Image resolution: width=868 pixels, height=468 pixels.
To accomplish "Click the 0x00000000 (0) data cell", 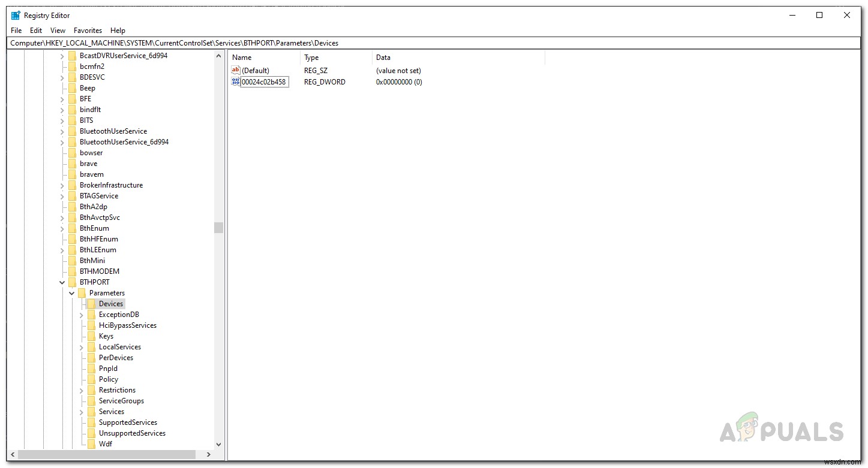I will tap(399, 82).
